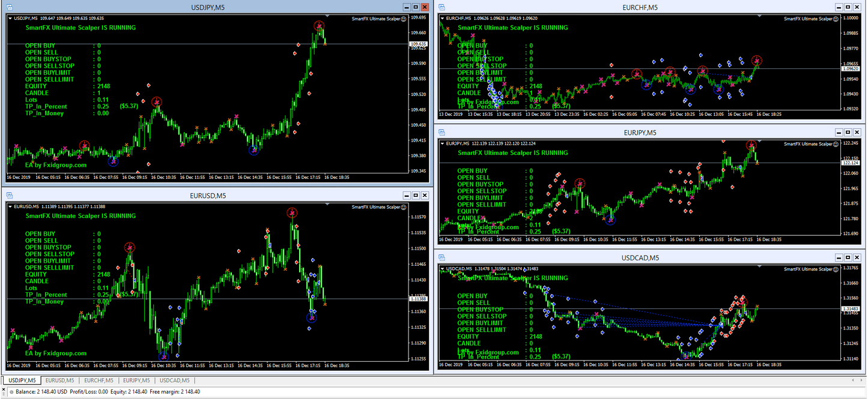Collapse the EURCHF quote display arrow

coord(443,18)
